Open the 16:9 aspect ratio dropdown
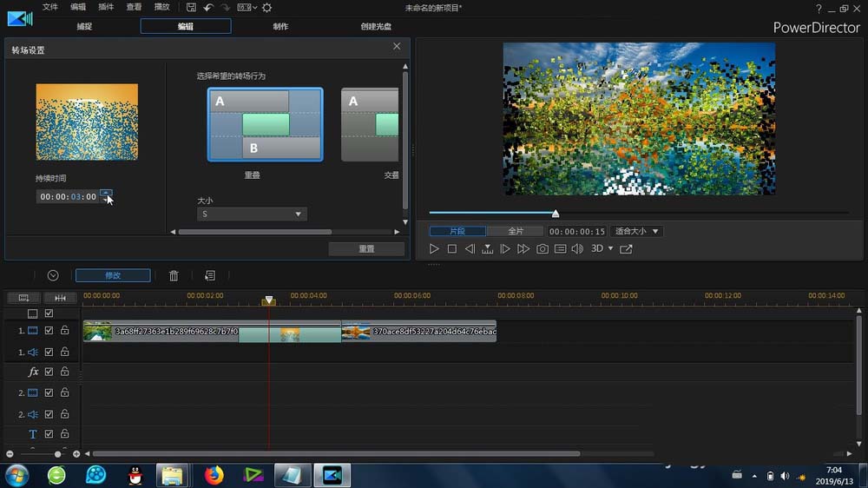 coord(247,7)
